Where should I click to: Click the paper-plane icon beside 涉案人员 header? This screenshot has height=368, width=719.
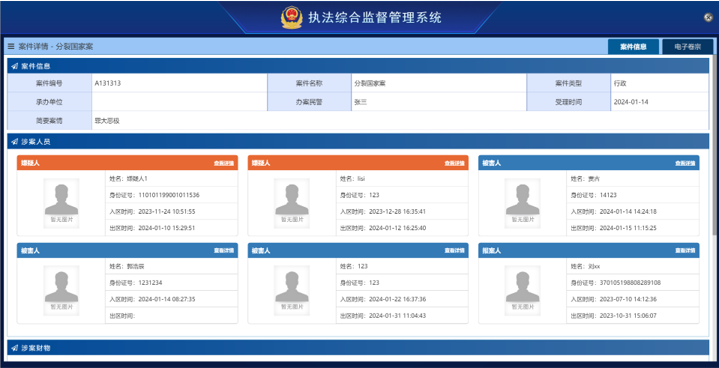click(15, 142)
